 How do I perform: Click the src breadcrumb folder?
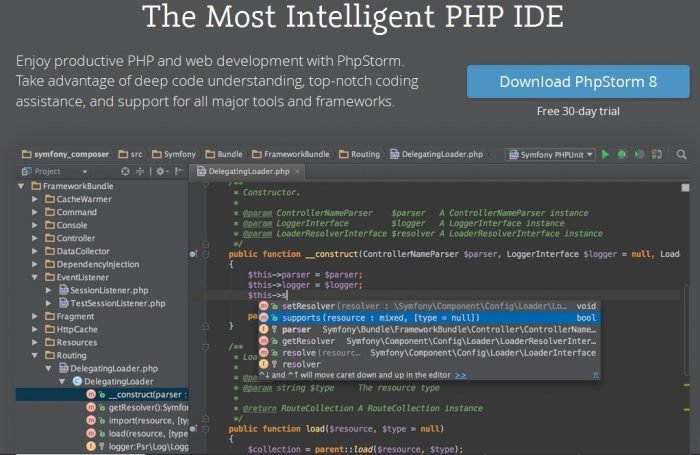click(130, 154)
